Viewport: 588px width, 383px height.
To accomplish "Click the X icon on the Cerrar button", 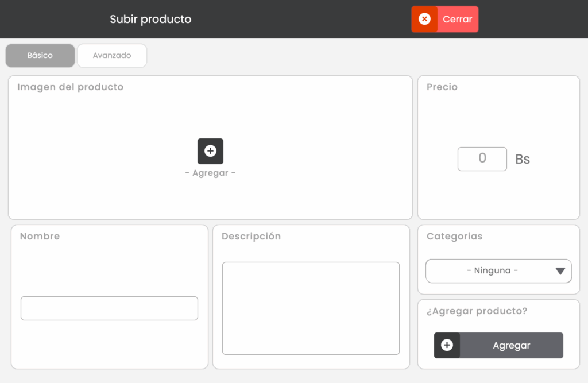I will tap(424, 19).
